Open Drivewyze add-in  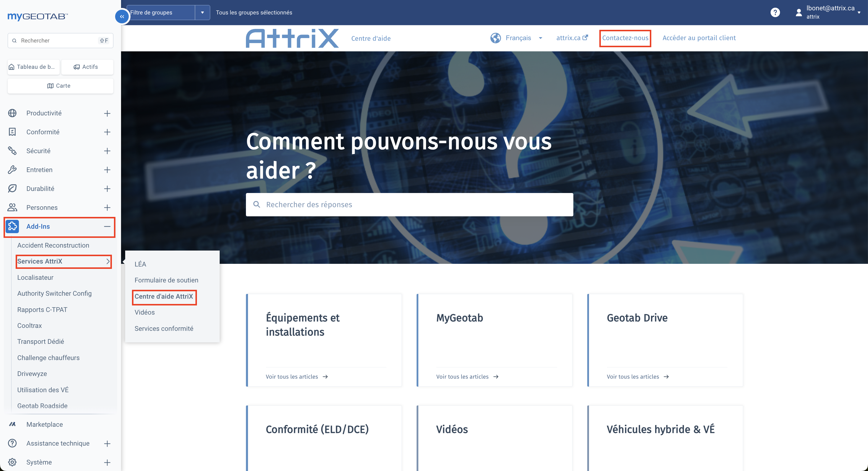pyautogui.click(x=32, y=374)
